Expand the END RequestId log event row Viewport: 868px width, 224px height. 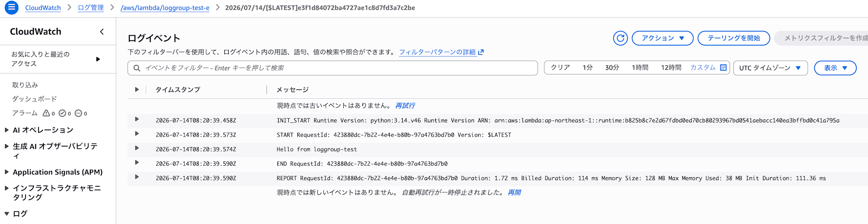(x=137, y=162)
